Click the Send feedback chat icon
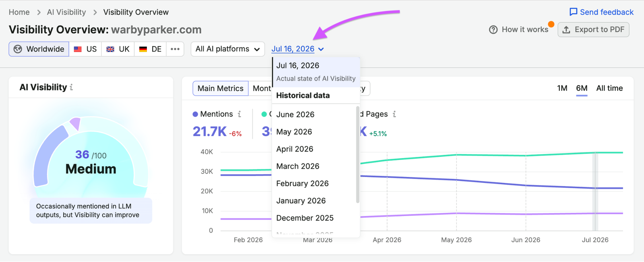 click(x=574, y=12)
